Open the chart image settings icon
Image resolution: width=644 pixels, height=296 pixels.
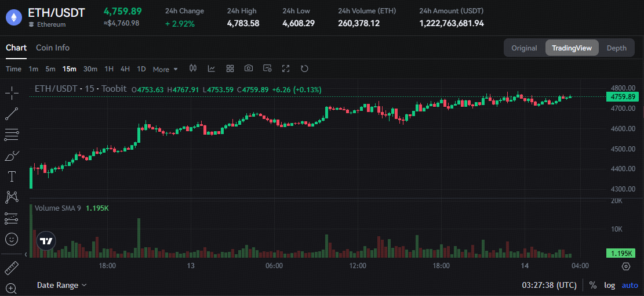point(267,68)
